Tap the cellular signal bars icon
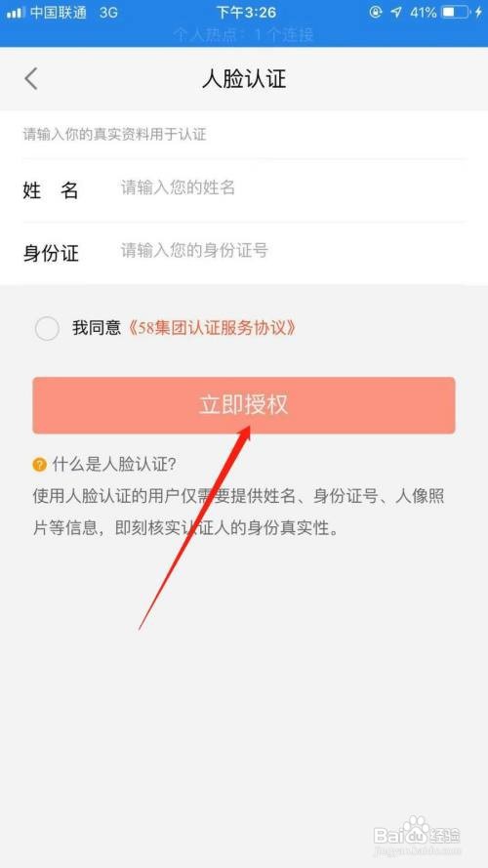This screenshot has width=488, height=868. point(16,12)
